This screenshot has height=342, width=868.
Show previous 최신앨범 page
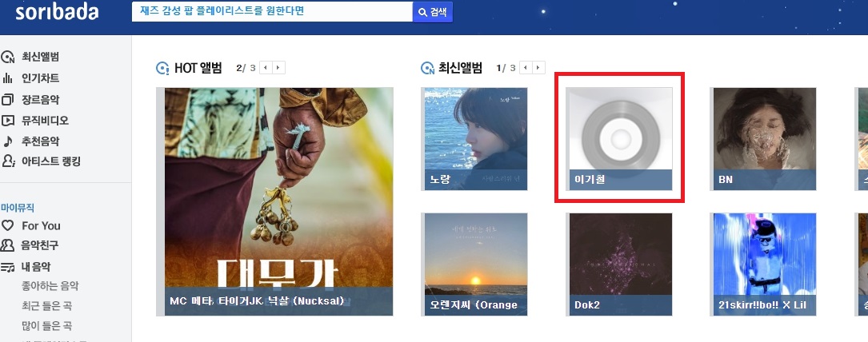coord(526,68)
